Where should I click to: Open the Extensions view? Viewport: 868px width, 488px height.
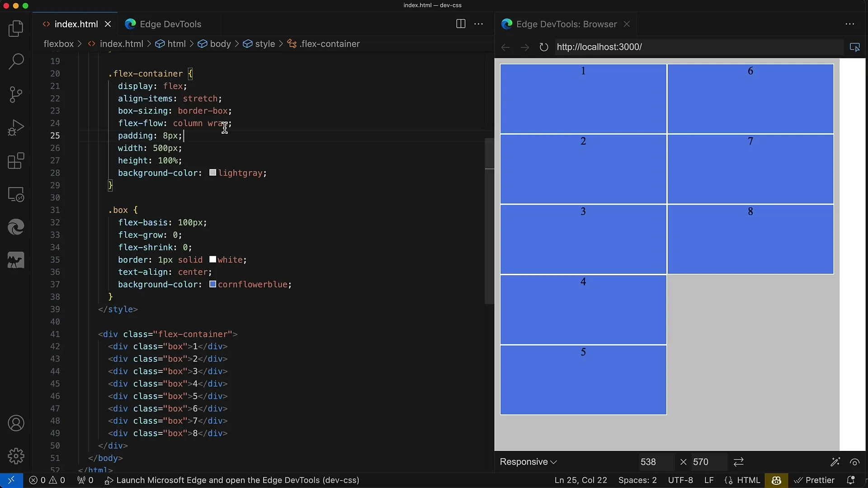coord(16,161)
